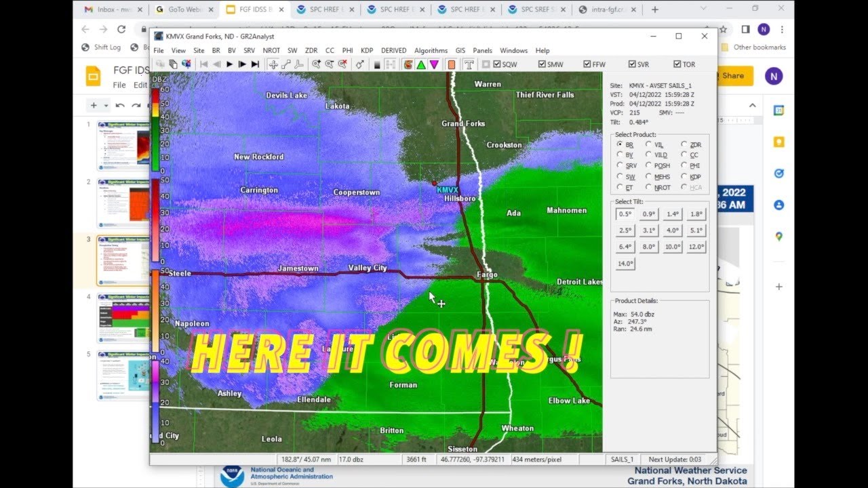This screenshot has height=488, width=868.
Task: Jump to last frame in animation toolbar
Action: pyautogui.click(x=255, y=64)
